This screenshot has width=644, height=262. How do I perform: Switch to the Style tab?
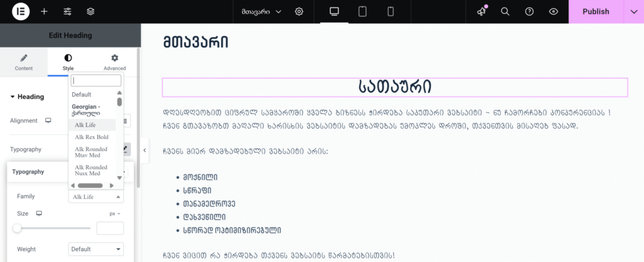click(68, 62)
